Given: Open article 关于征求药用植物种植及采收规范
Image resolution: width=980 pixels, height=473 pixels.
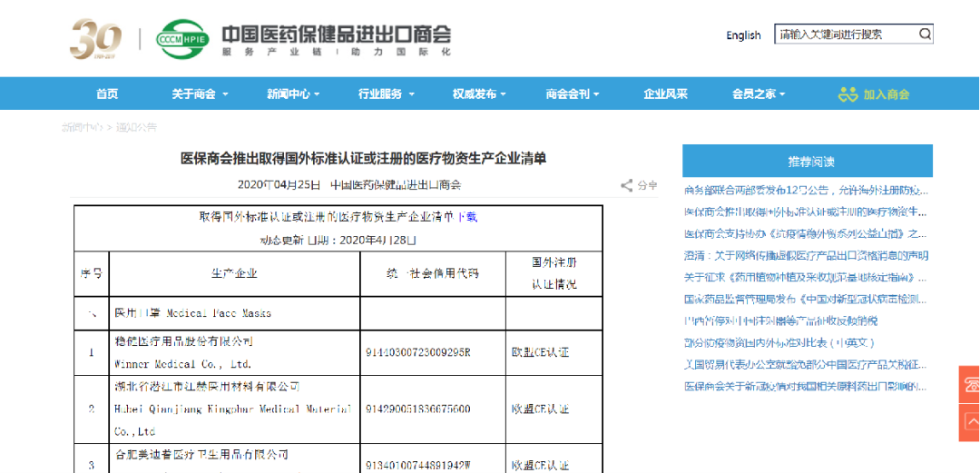Looking at the screenshot, I should 807,277.
